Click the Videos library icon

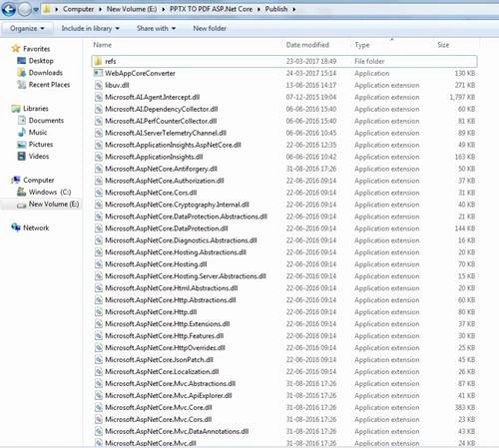click(21, 156)
